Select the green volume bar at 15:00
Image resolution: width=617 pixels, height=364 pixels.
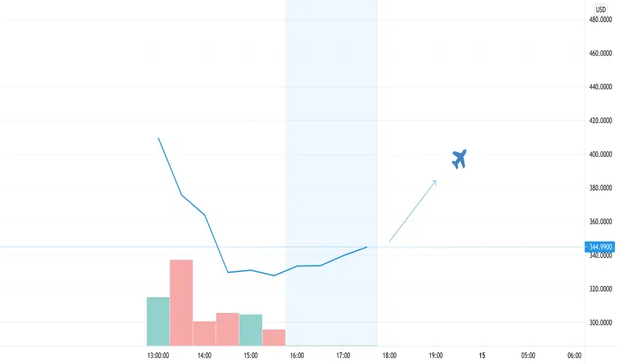(251, 330)
